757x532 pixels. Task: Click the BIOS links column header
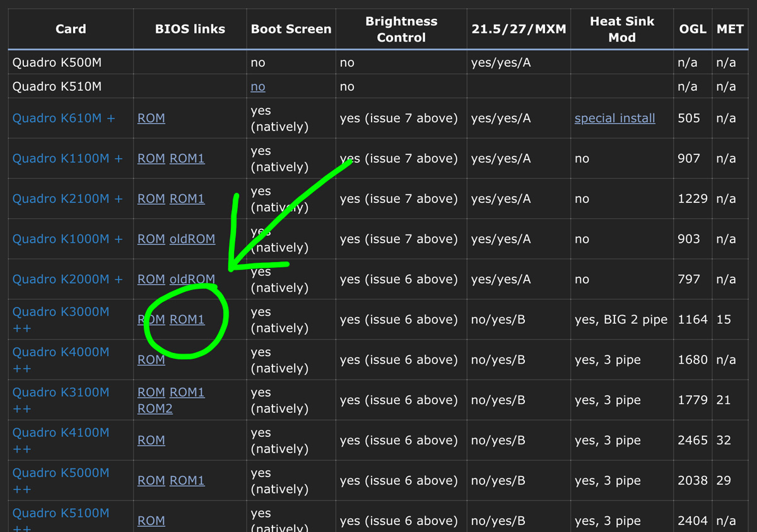190,29
